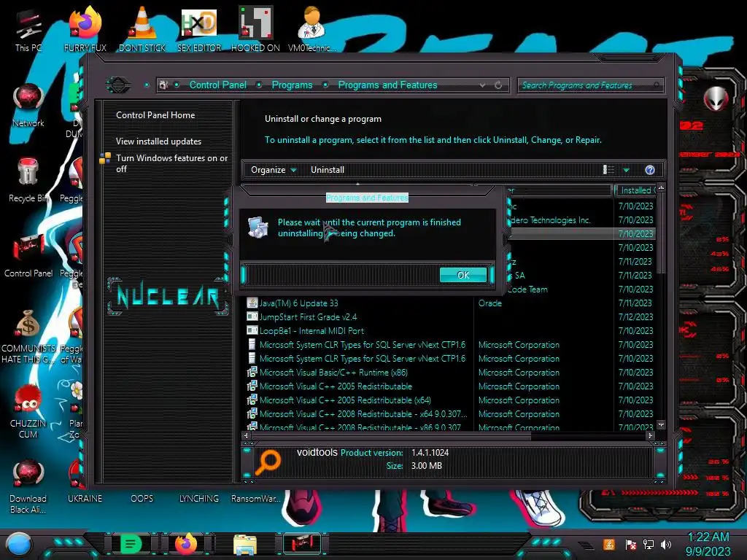Open the HOOKED ON desktop shortcut
Screen dimensions: 747x560
click(x=255, y=28)
